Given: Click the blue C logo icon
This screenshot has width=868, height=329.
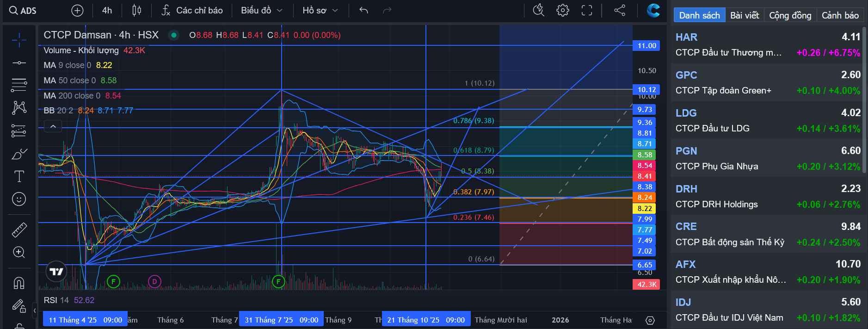Looking at the screenshot, I should point(653,10).
